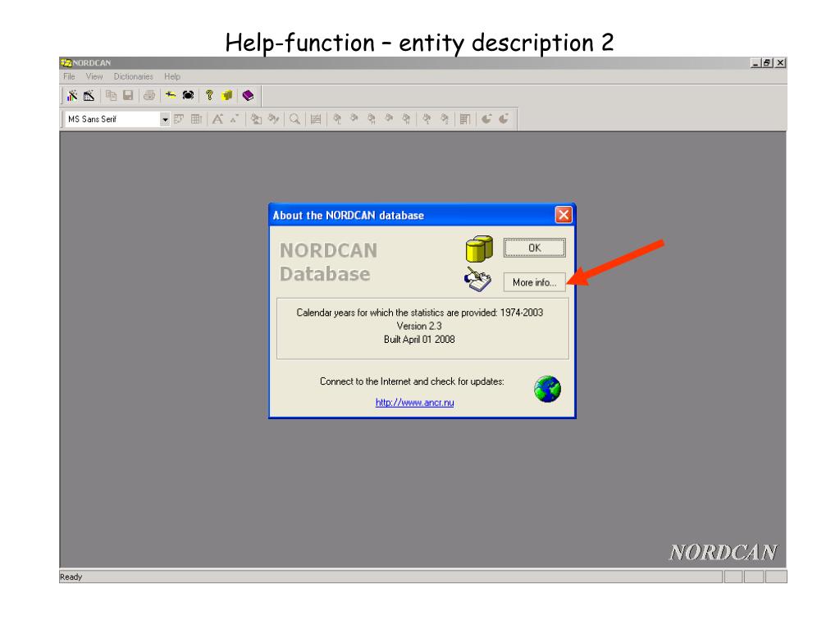Click the table columns icon after font box
Image resolution: width=840 pixels, height=630 pixels.
click(x=197, y=119)
